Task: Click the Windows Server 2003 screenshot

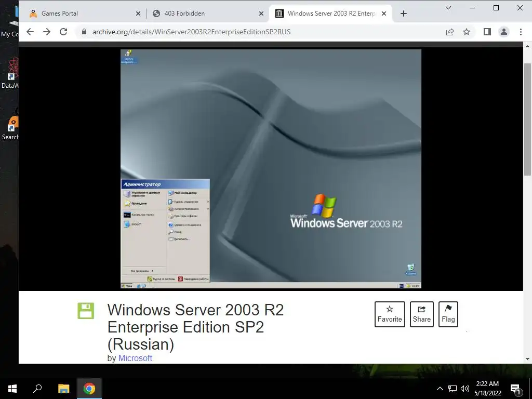Action: (271, 169)
